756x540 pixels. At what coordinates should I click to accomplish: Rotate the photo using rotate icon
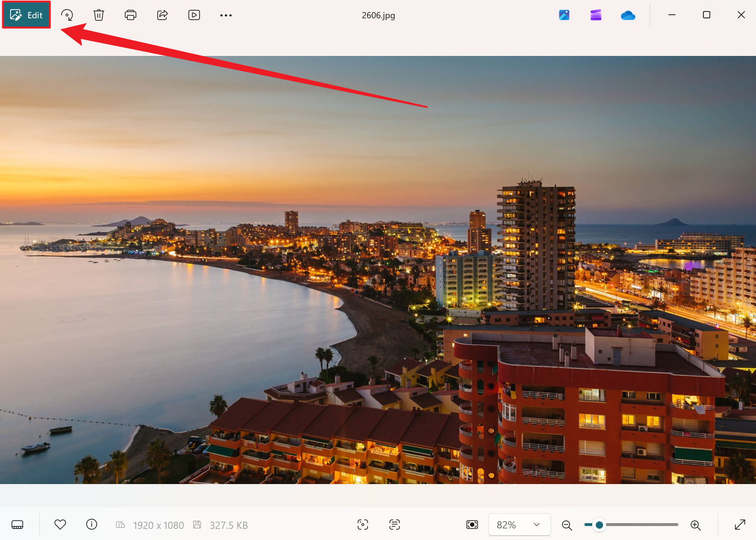(67, 15)
